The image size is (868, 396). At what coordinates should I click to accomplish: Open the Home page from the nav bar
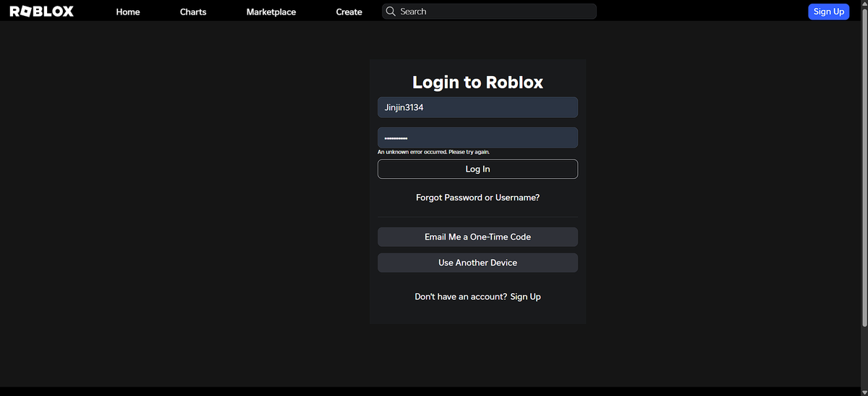[128, 12]
